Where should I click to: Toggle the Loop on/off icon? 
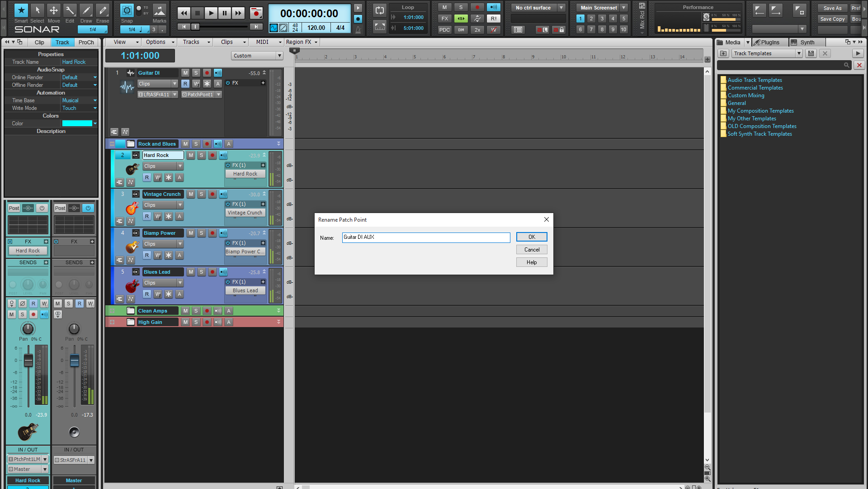(x=380, y=10)
